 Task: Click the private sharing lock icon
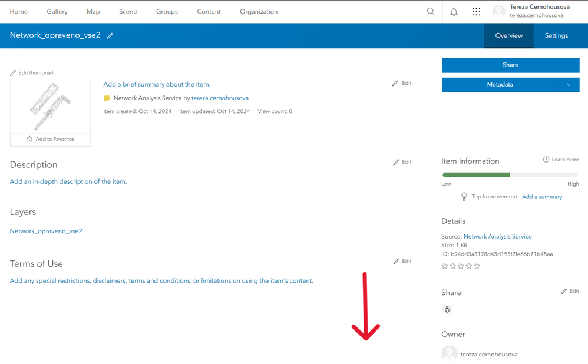click(447, 309)
